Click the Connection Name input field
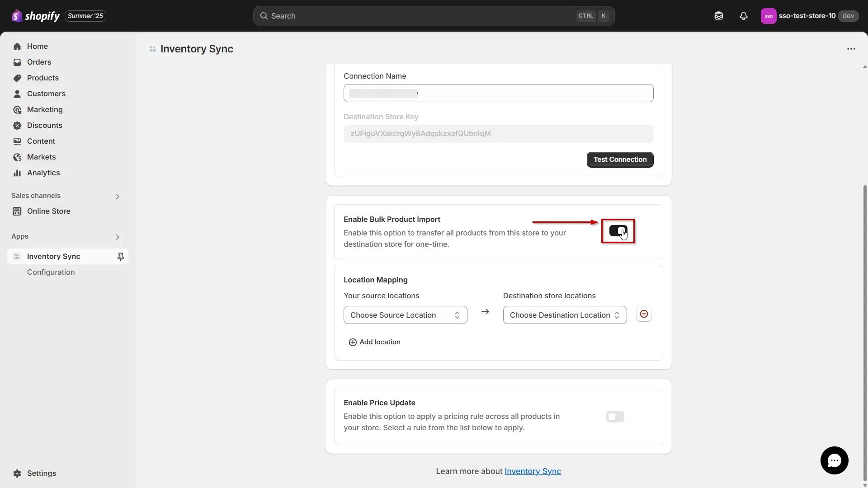Screen dimensions: 868x488 498,93
